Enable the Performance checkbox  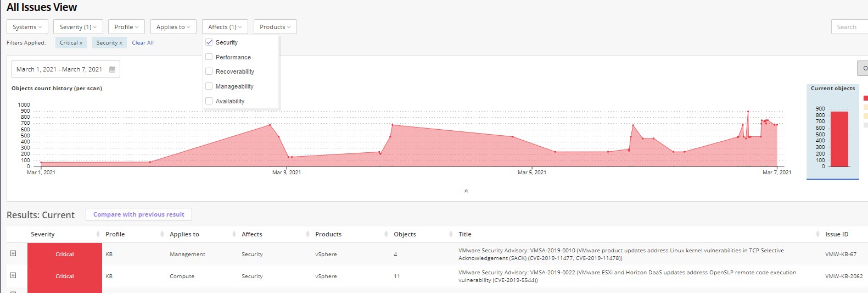209,57
